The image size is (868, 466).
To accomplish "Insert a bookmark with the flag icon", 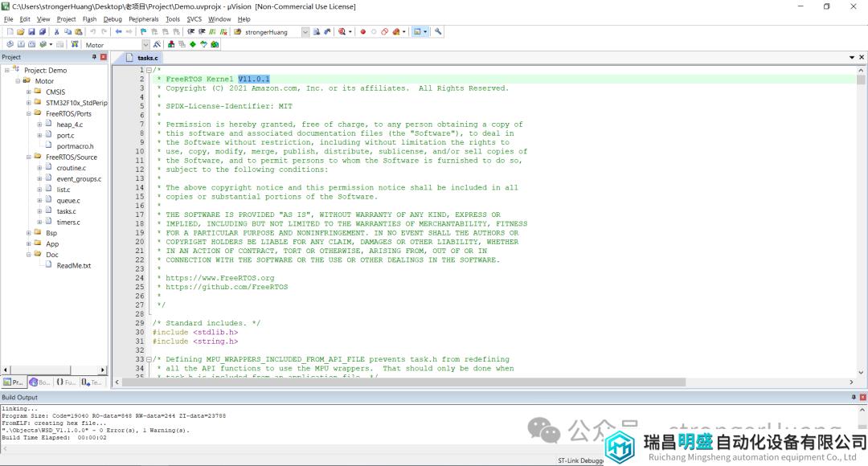I will point(143,32).
